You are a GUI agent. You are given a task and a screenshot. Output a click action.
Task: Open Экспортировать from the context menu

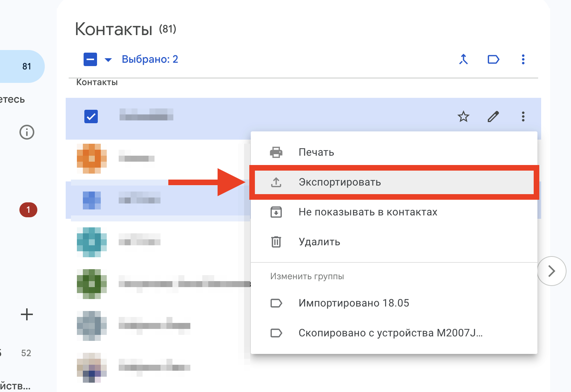click(x=339, y=182)
